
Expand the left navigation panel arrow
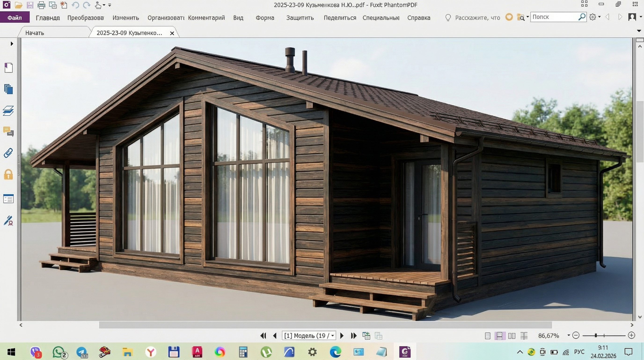coord(12,44)
